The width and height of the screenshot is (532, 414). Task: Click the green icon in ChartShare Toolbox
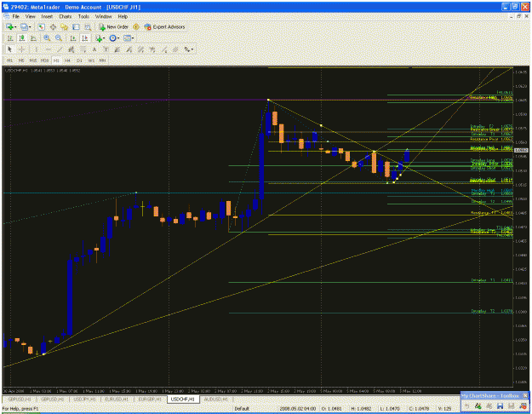tap(478, 405)
